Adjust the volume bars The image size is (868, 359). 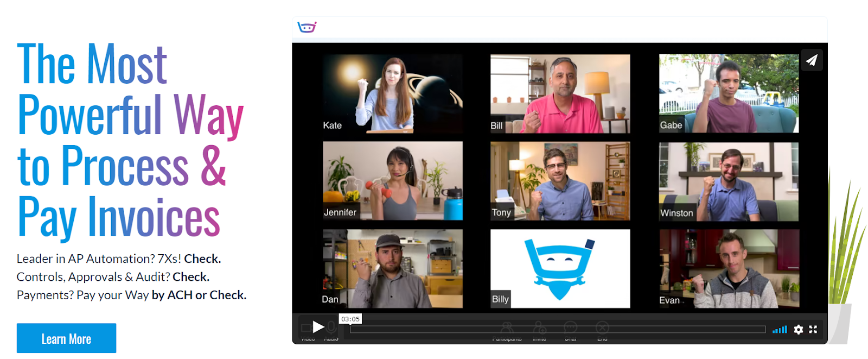click(780, 329)
